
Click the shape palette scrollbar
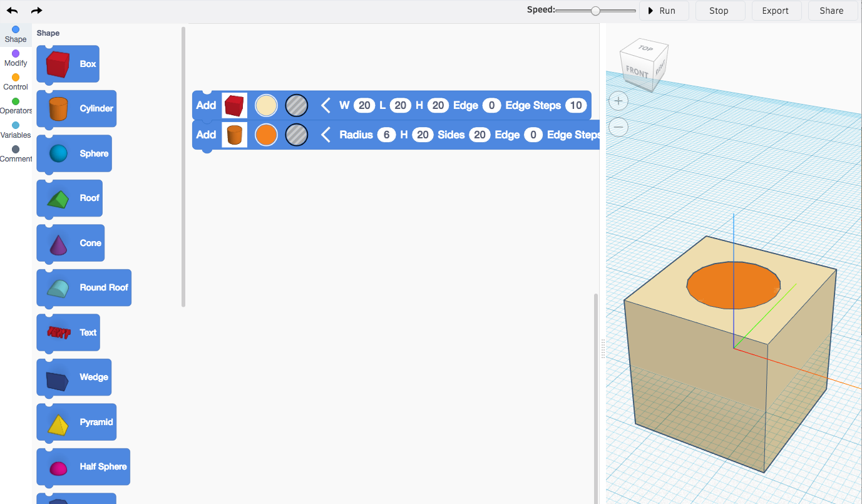tap(183, 167)
